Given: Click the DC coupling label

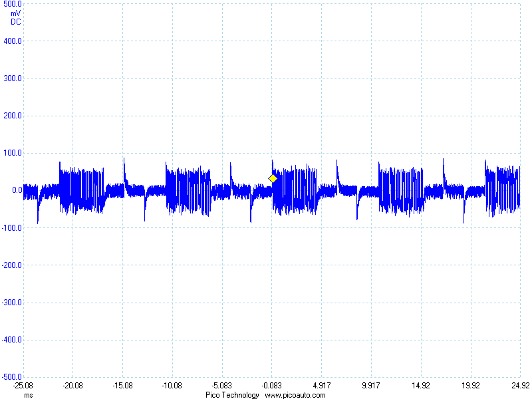Looking at the screenshot, I should [x=15, y=22].
